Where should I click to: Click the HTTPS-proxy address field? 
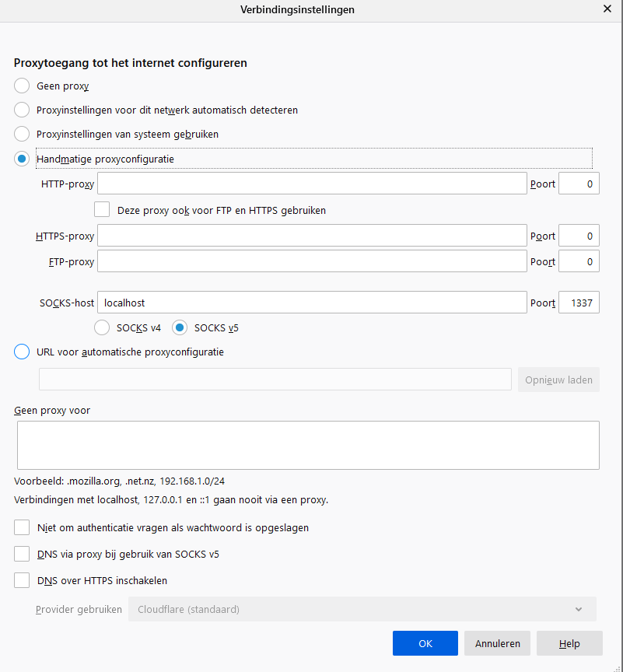pos(312,236)
